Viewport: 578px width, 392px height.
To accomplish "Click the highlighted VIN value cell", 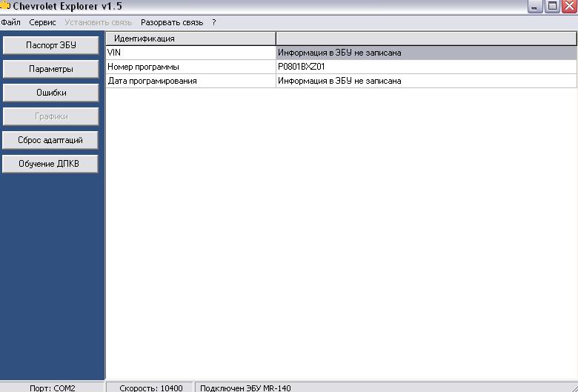I will pos(425,53).
